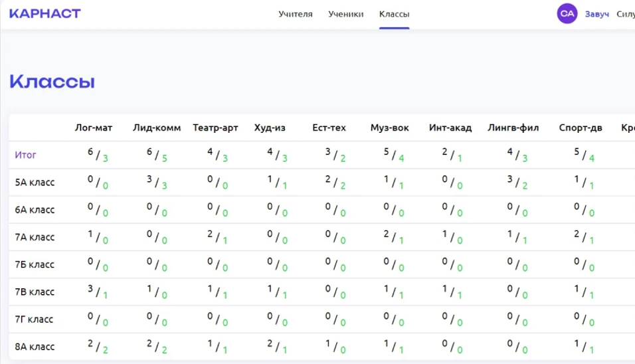Click 7А класс Муз-вок value 2/1

394,237
